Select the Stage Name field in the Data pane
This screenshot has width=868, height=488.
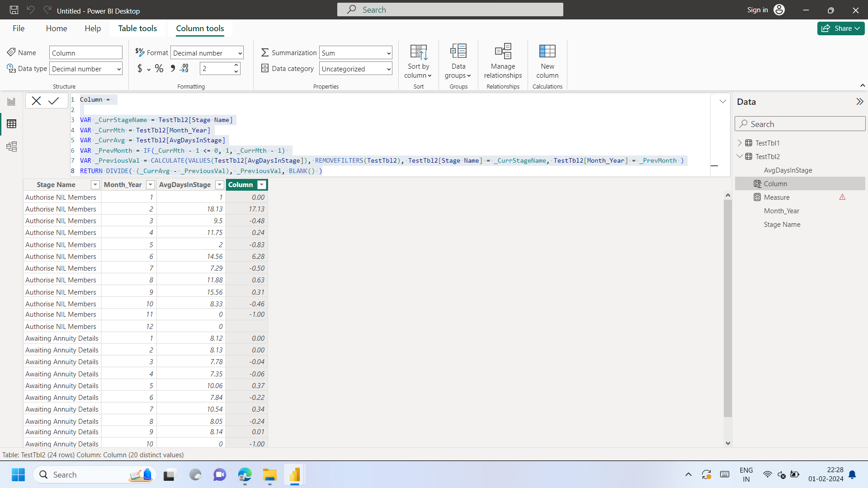(x=782, y=225)
